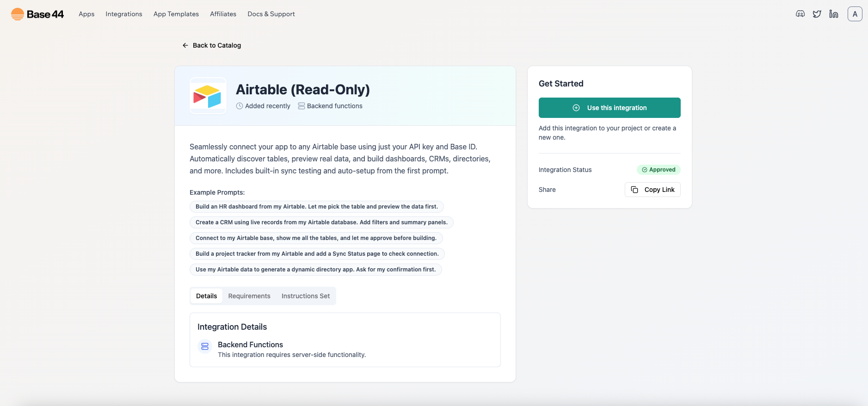Click the clock icon beside Added recently
This screenshot has width=868, height=406.
click(240, 106)
